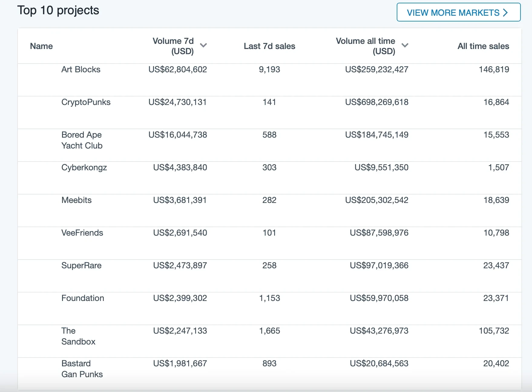Screen dimensions: 532x392
Task: Select the US$2,473,897 volume cell
Action: (x=180, y=266)
